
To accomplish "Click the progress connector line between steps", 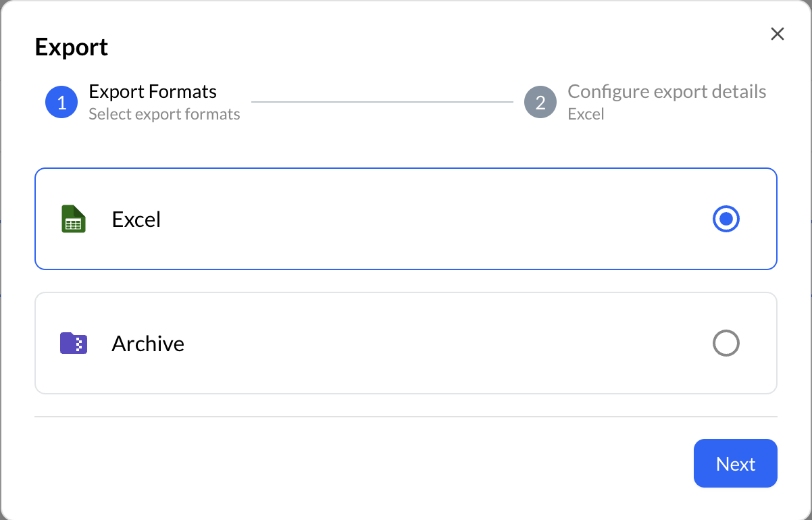I will (382, 101).
